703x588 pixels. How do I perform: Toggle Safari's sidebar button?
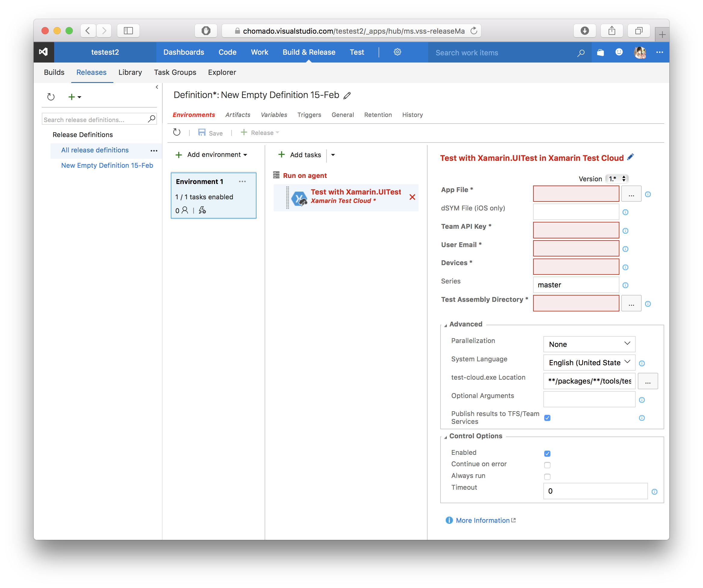tap(128, 31)
